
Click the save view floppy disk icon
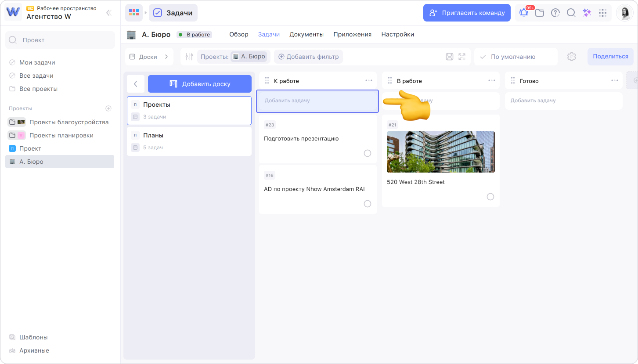tap(450, 57)
